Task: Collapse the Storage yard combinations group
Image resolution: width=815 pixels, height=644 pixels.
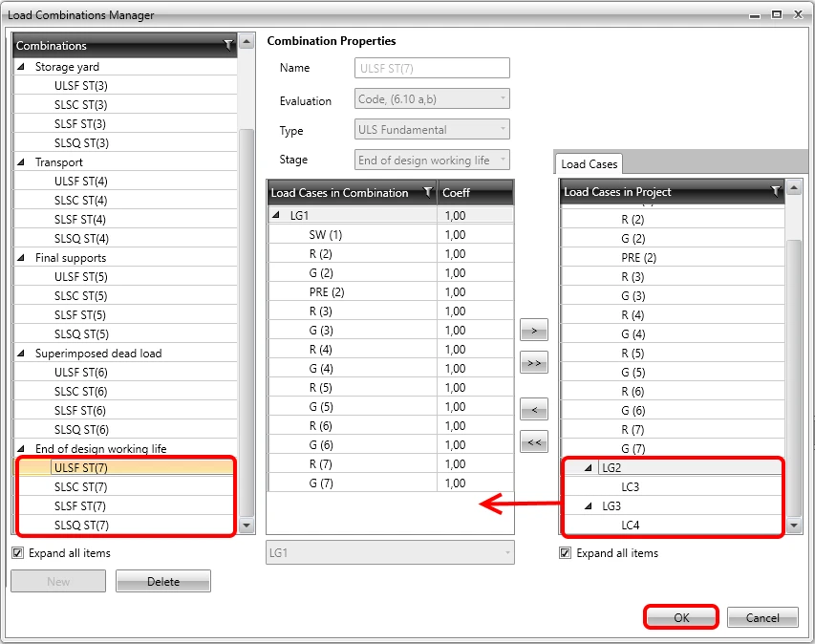Action: [21, 67]
